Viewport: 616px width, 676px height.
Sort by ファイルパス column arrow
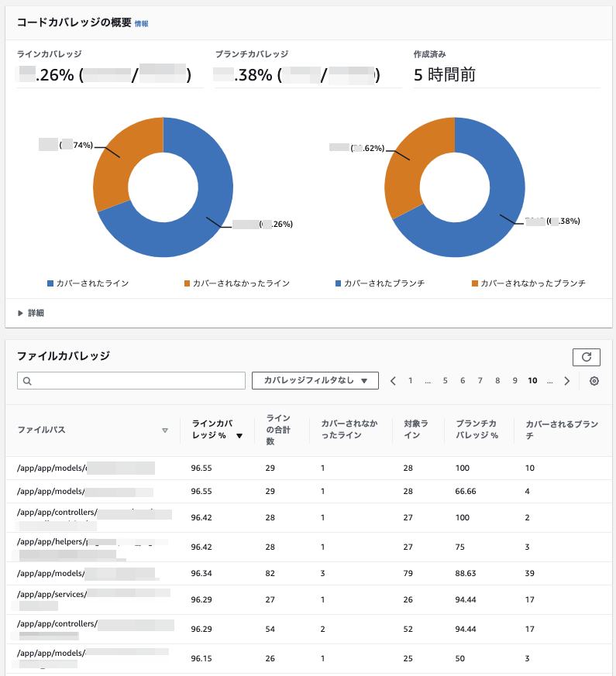point(165,431)
